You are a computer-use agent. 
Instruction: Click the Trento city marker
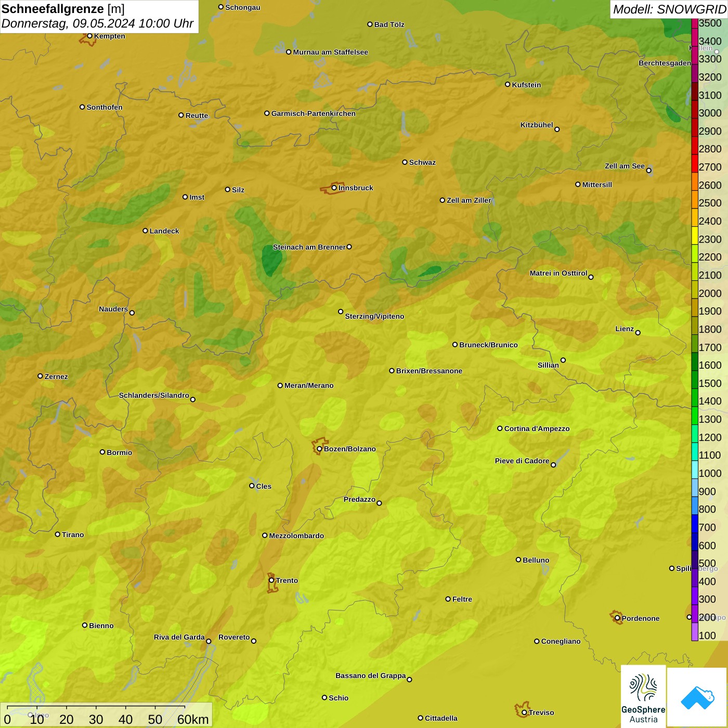(x=271, y=580)
